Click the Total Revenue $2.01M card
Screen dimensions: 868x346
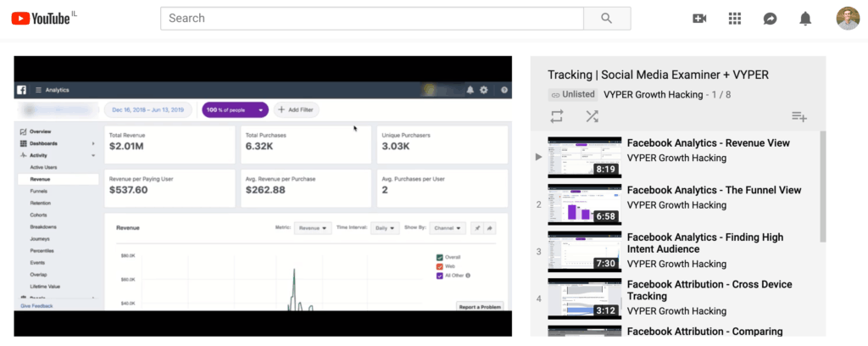[170, 144]
